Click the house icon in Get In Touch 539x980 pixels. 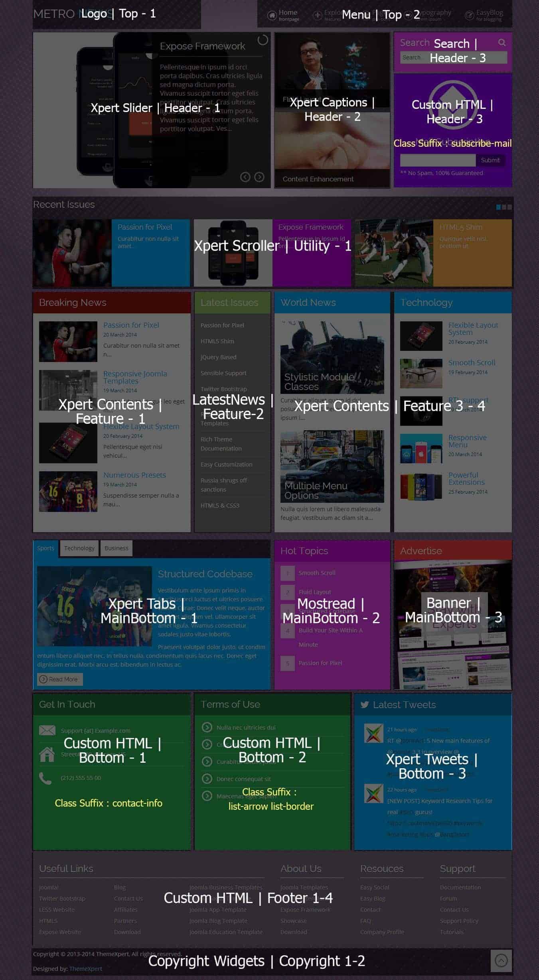coord(47,754)
